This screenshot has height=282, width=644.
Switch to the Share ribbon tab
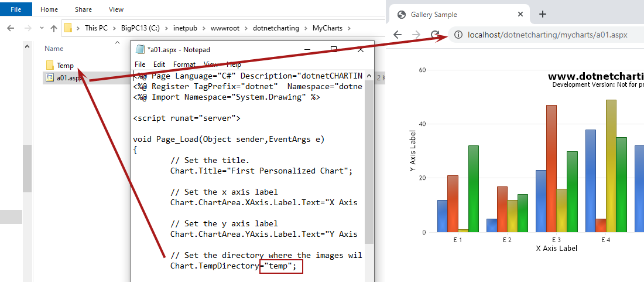point(83,9)
